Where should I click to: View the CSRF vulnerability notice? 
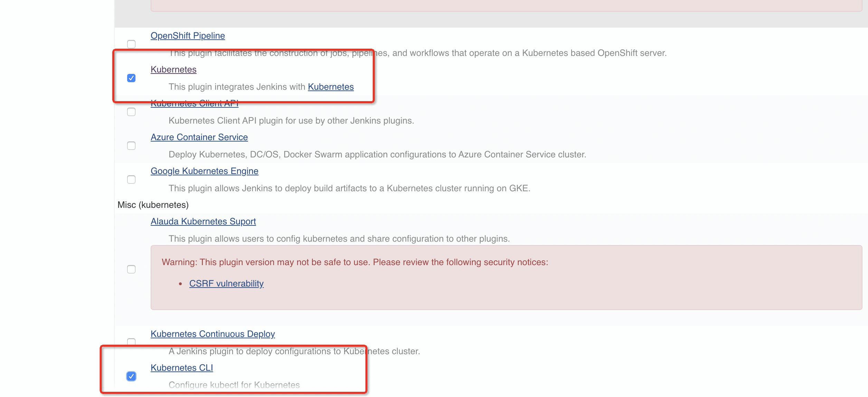(x=226, y=283)
